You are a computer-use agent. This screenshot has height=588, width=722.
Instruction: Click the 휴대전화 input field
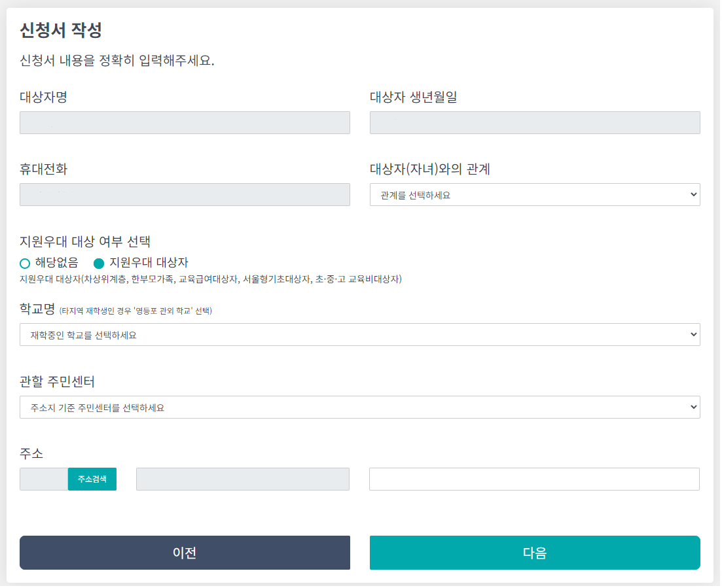(x=185, y=195)
